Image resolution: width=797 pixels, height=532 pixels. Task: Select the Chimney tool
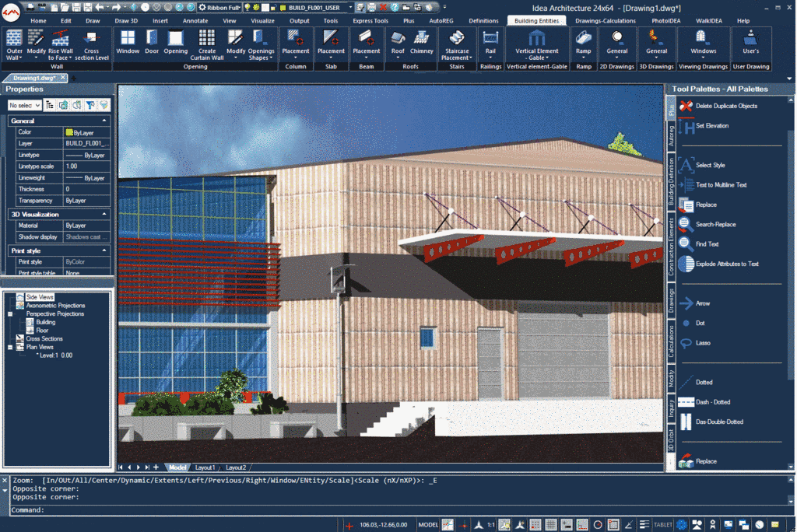pos(421,42)
